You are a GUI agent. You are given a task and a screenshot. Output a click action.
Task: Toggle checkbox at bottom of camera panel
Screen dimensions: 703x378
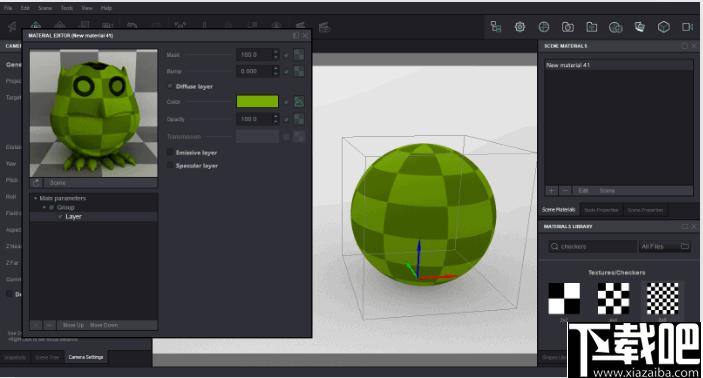[x=9, y=294]
